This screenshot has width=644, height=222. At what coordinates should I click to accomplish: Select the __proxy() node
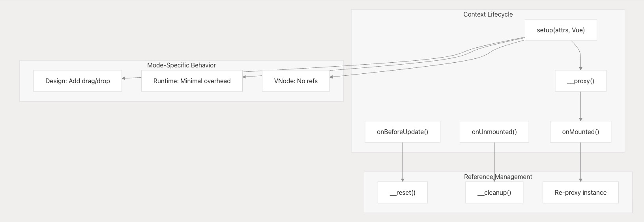pos(580,81)
